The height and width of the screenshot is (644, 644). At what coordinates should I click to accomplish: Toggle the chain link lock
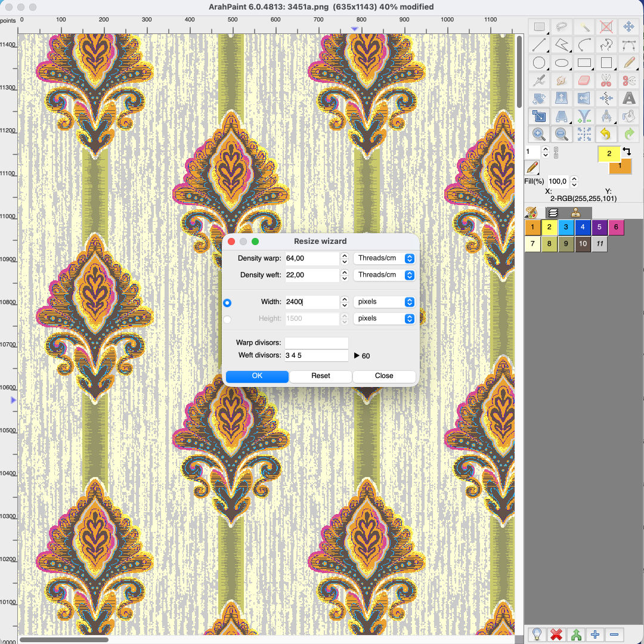[x=556, y=153]
